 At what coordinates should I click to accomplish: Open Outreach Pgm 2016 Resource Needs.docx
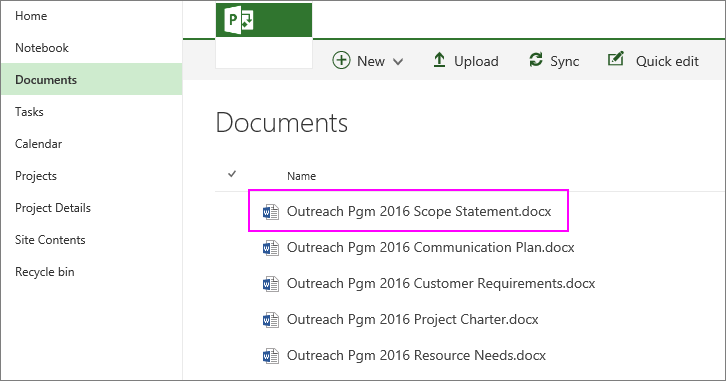(416, 355)
